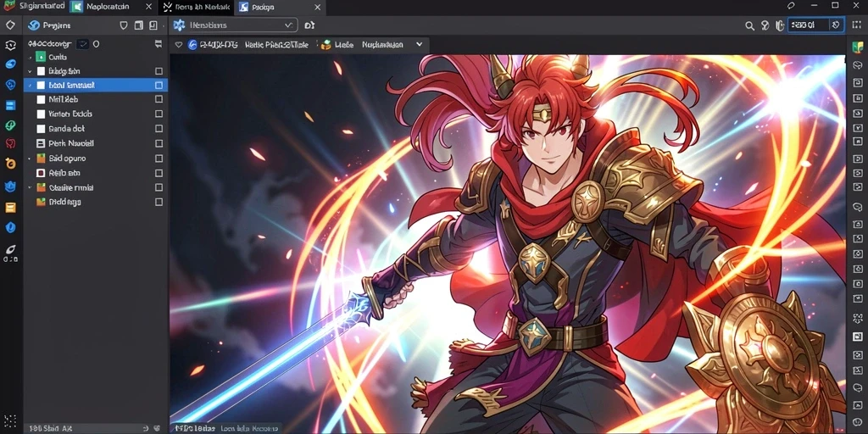Viewport: 868px width, 434px height.
Task: Click the Prejans panel title
Action: click(x=57, y=25)
